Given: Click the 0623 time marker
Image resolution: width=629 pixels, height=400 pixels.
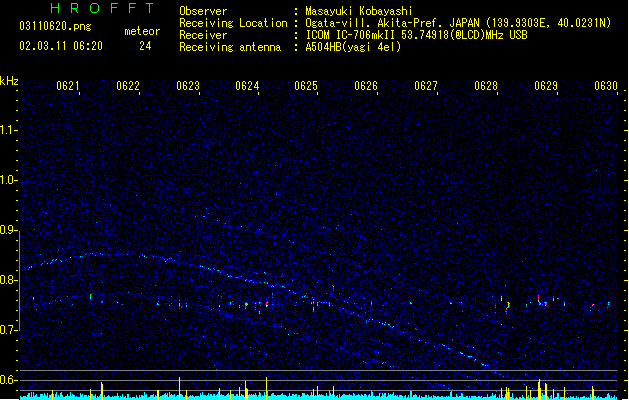Looking at the screenshot, I should coord(188,86).
